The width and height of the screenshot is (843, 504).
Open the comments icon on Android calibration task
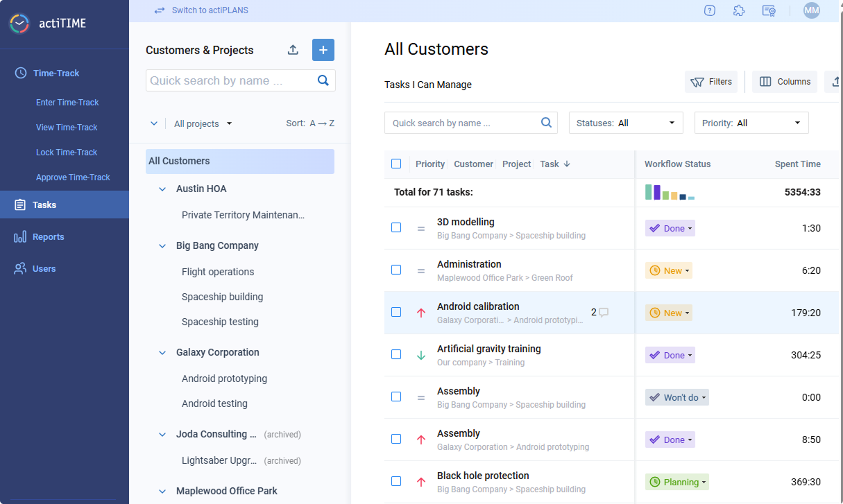[x=604, y=312]
